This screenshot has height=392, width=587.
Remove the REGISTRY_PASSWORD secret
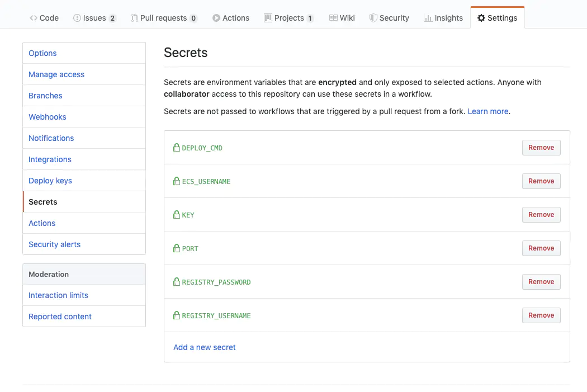541,282
